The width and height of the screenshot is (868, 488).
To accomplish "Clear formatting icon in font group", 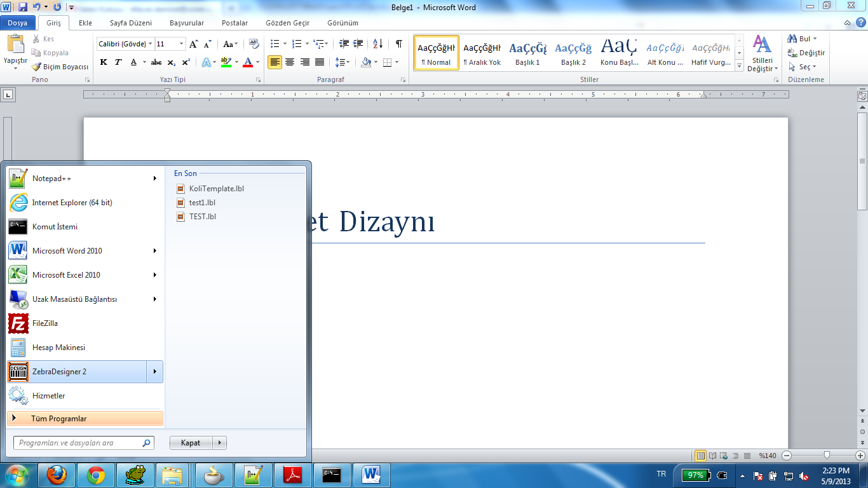I will point(254,44).
